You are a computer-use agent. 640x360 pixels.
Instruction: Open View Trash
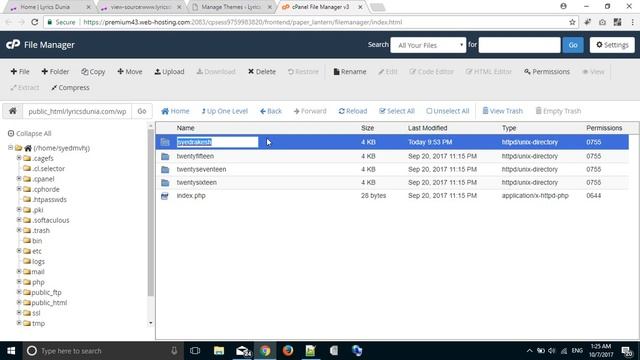point(502,111)
